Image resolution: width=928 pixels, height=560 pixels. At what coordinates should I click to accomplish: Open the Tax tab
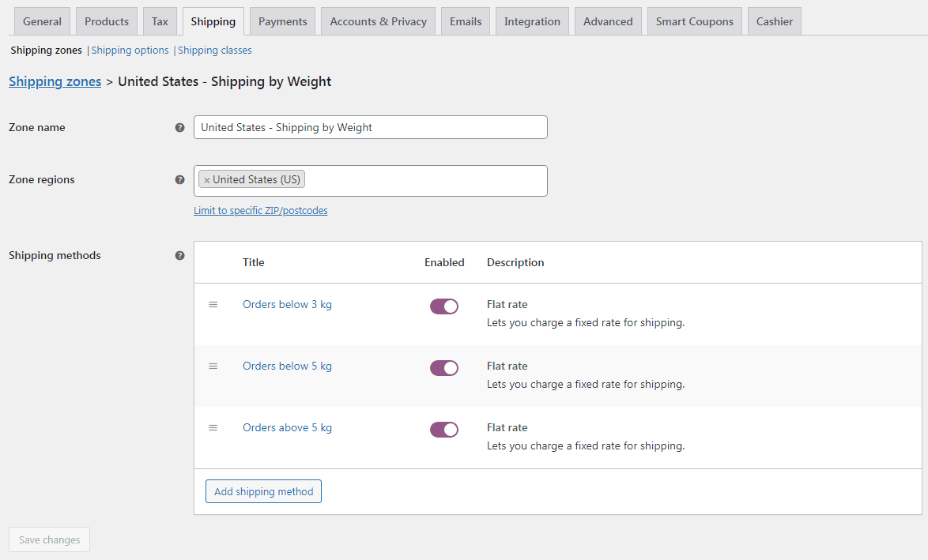pyautogui.click(x=160, y=21)
